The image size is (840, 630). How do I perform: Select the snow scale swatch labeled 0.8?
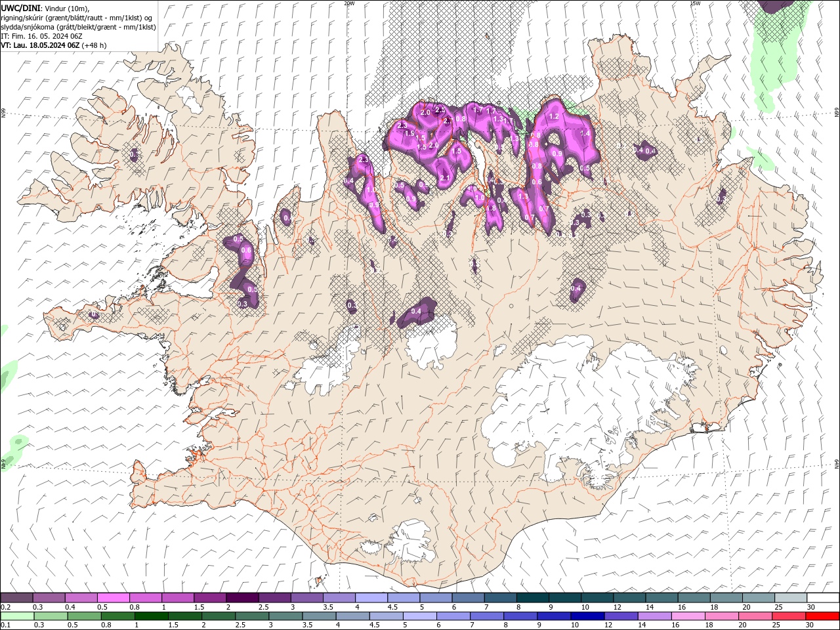click(x=146, y=598)
